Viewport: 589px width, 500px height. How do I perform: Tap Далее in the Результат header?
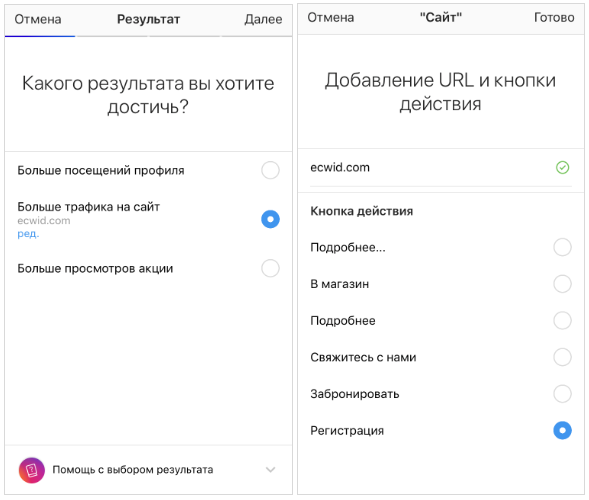point(263,19)
